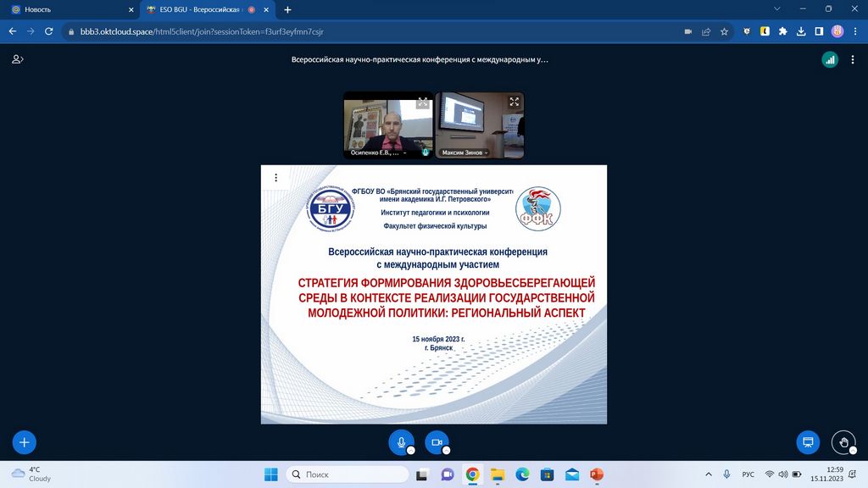Viewport: 868px width, 488px height.
Task: Open the presentation three-dot options menu
Action: click(275, 178)
